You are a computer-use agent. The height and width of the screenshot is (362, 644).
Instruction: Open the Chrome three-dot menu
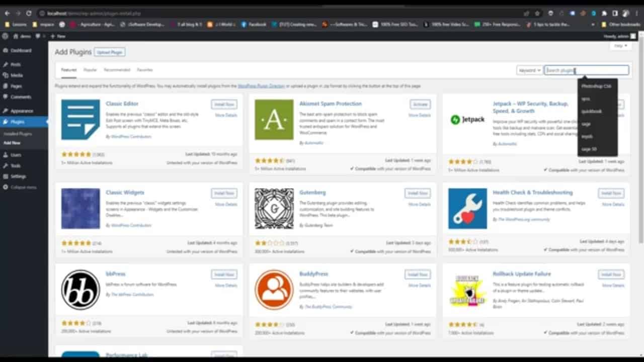pyautogui.click(x=637, y=13)
